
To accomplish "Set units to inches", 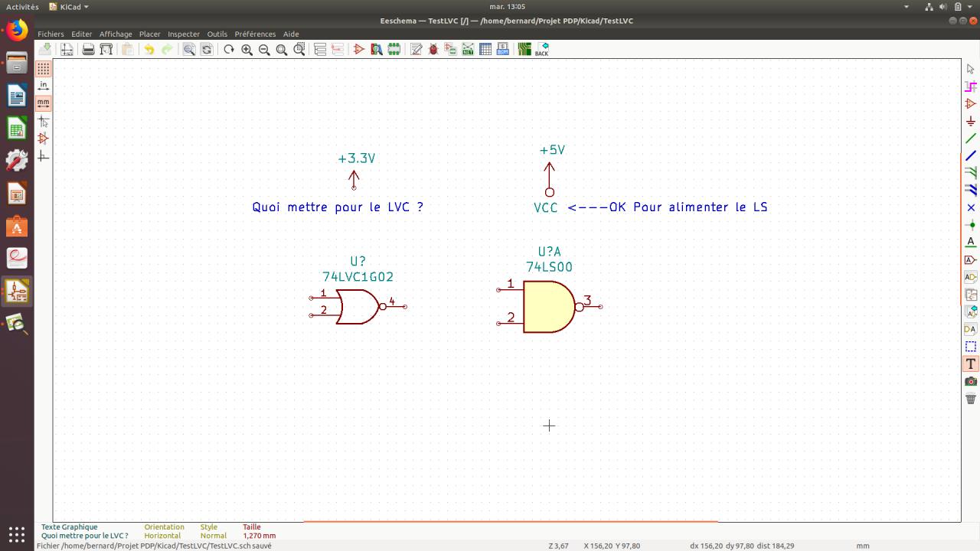I will (44, 86).
